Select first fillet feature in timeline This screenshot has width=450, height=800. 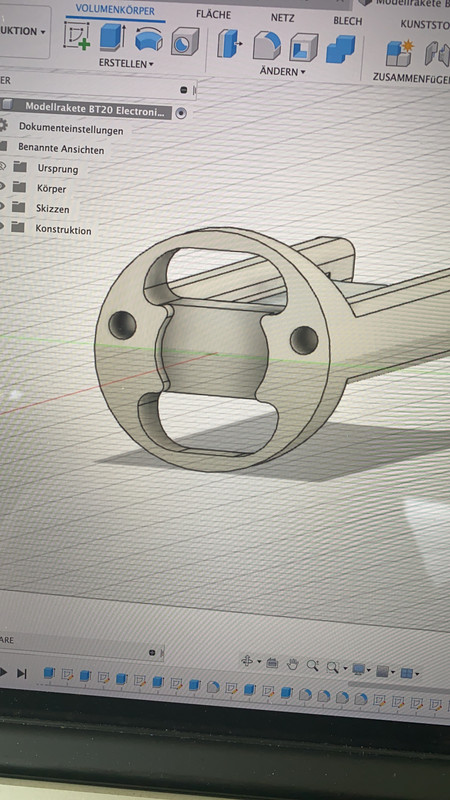click(x=213, y=687)
